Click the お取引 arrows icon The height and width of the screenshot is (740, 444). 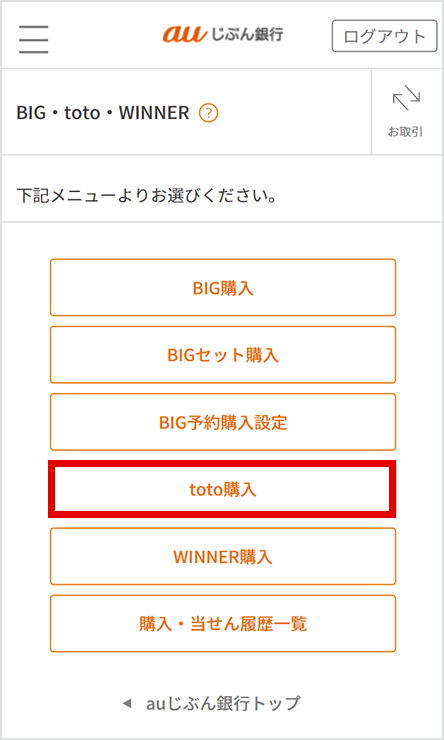[x=406, y=98]
